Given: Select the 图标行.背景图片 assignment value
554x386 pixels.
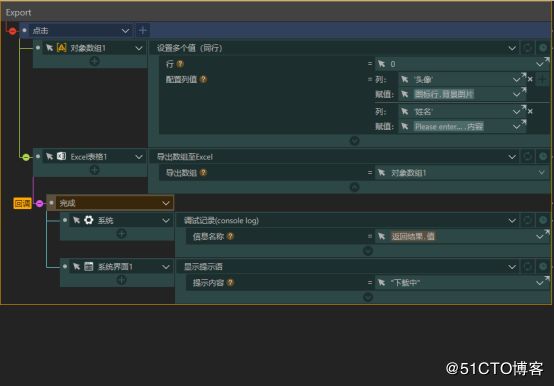Looking at the screenshot, I should [444, 94].
